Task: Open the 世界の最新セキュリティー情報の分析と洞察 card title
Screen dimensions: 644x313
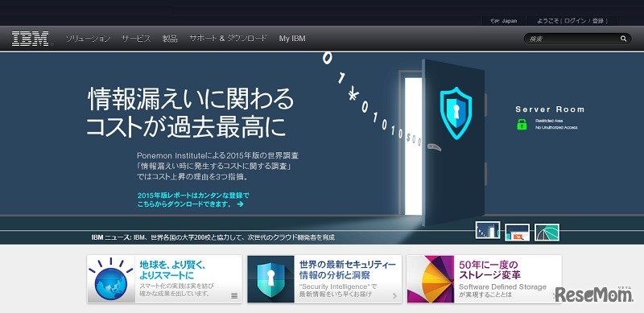Action: click(x=348, y=270)
